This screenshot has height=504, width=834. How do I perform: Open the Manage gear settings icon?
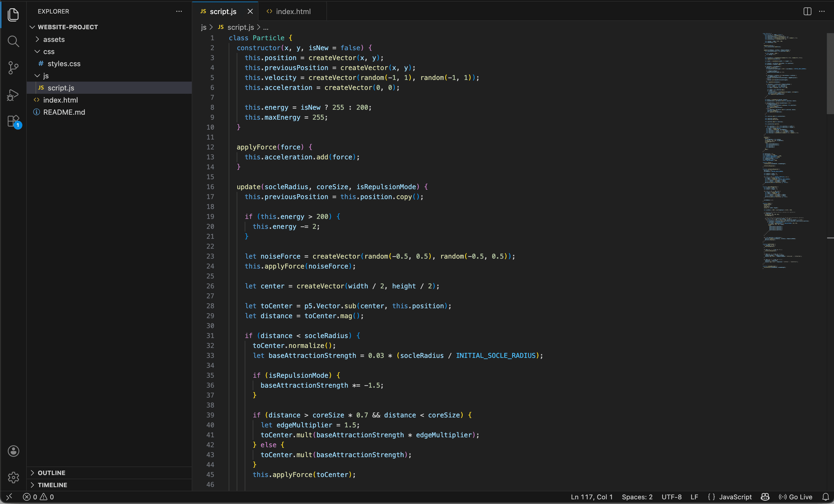coord(13,477)
